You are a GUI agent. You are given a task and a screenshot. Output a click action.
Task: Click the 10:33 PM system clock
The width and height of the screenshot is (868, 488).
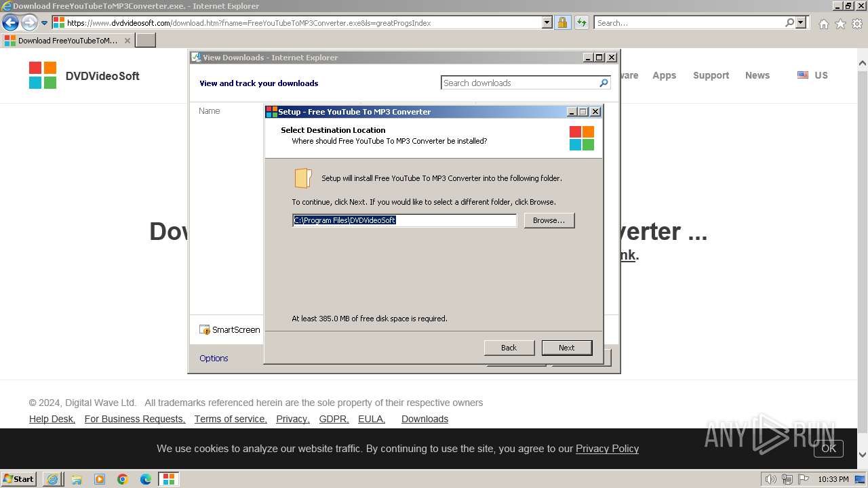pos(833,479)
